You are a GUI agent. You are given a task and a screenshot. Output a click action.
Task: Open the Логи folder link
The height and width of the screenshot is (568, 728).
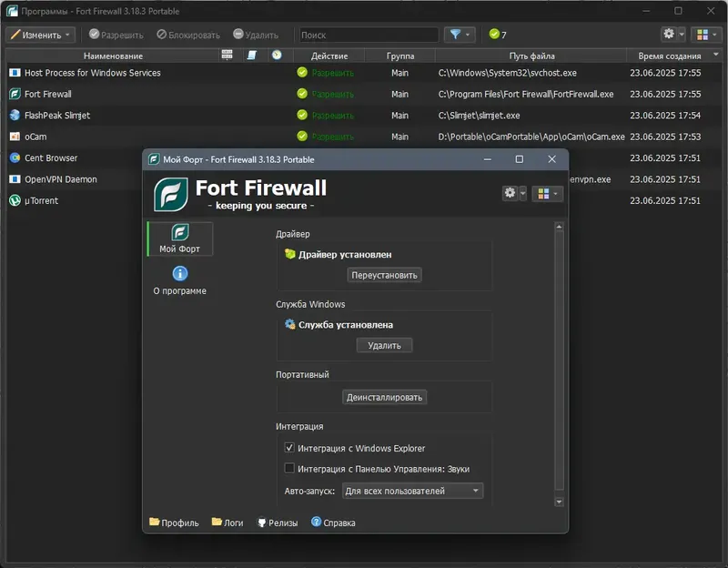[227, 522]
